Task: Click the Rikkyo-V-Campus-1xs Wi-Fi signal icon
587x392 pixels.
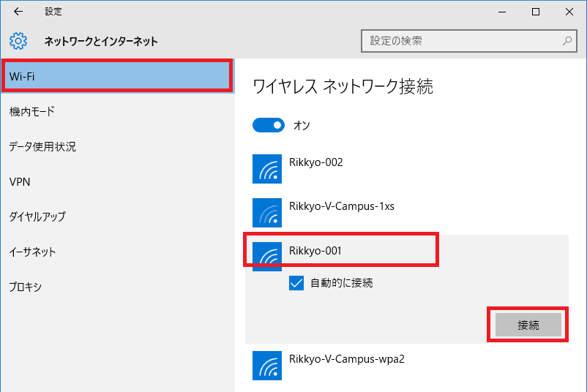Action: (267, 213)
